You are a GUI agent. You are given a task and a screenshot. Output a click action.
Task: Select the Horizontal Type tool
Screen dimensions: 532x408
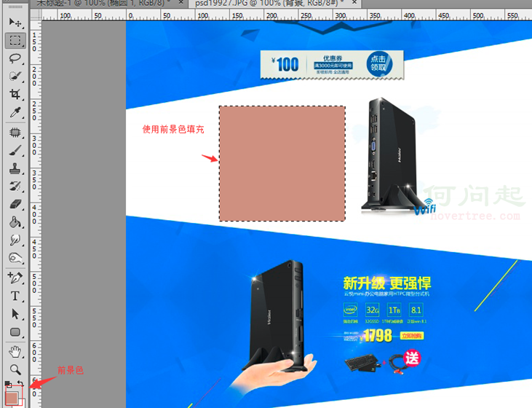coord(15,296)
